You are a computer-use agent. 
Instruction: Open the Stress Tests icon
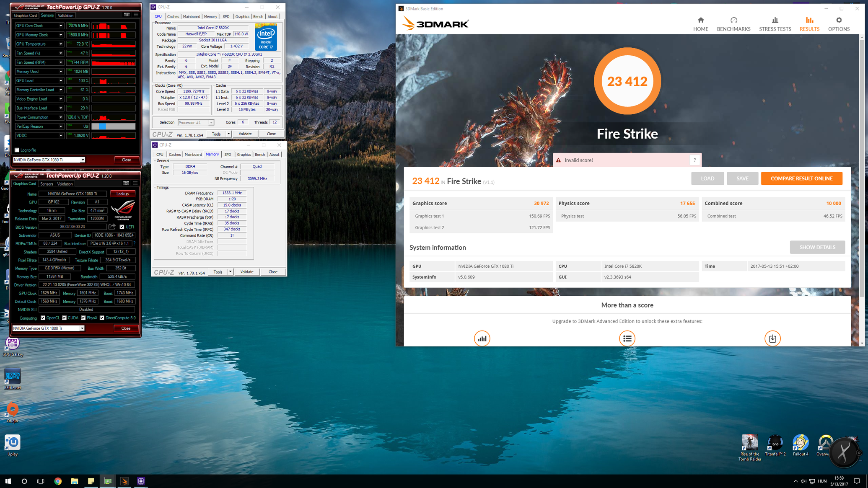pos(775,20)
